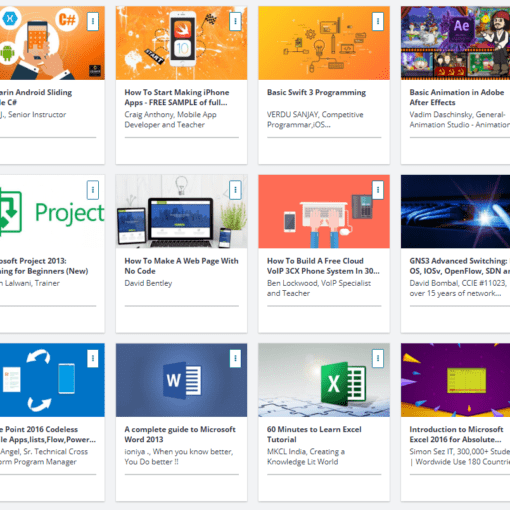Open options menu on Web Page No Code card
510x510 pixels.
click(235, 190)
